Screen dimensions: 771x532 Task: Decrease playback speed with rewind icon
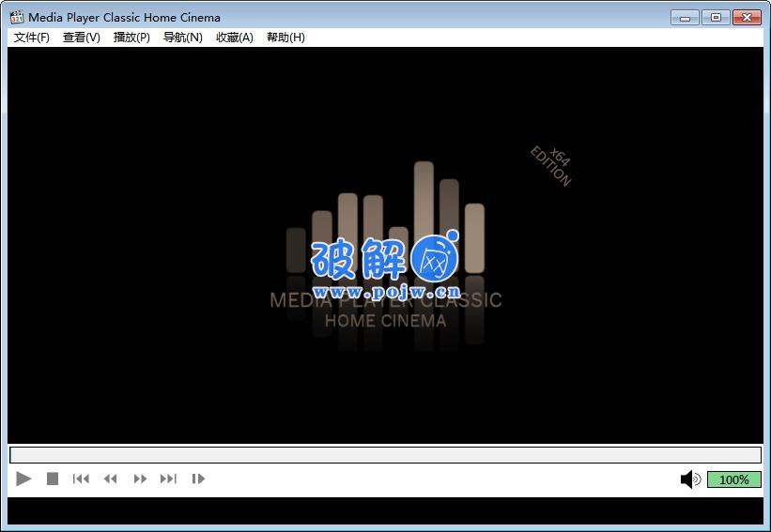[111, 479]
